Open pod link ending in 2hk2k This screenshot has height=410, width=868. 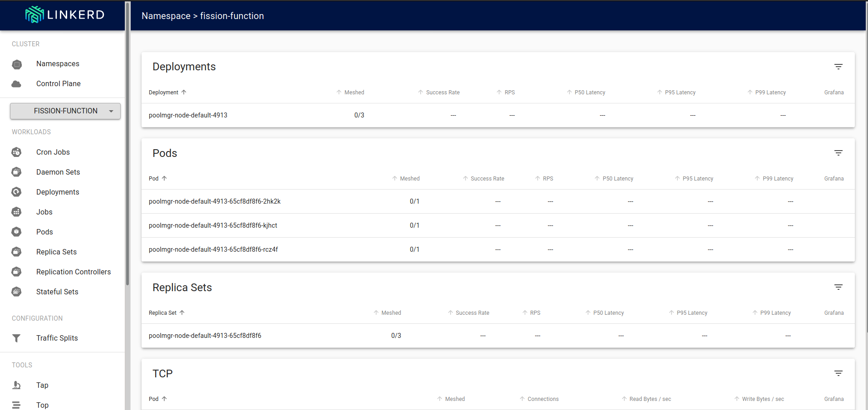pyautogui.click(x=215, y=201)
